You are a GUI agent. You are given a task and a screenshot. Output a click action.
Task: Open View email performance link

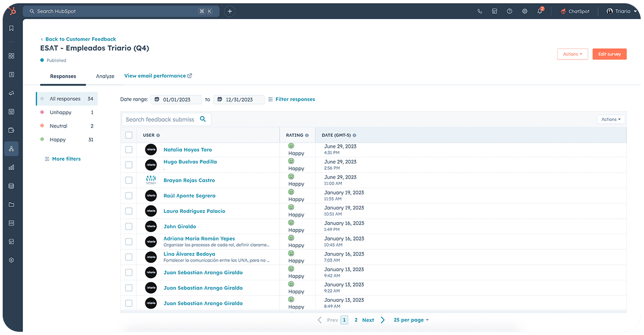pos(158,76)
